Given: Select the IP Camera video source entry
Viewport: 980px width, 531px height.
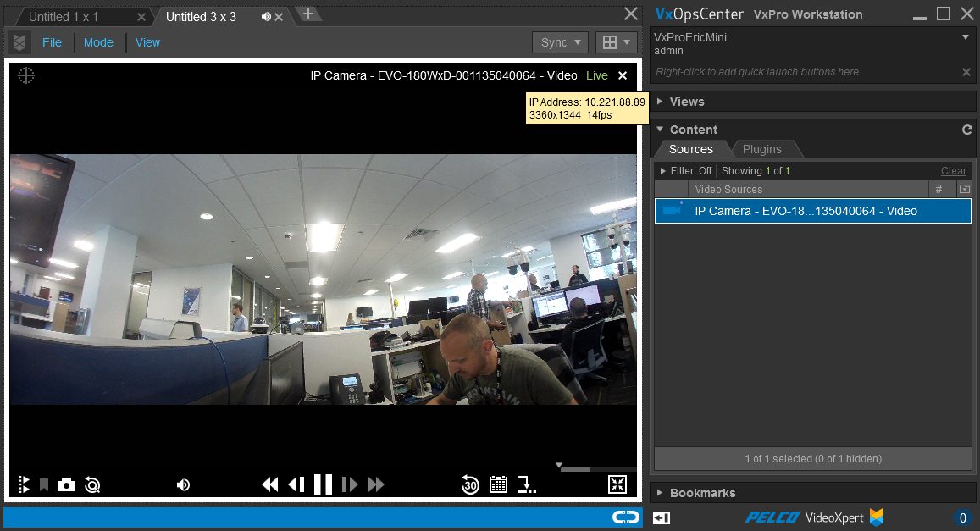Looking at the screenshot, I should (812, 211).
